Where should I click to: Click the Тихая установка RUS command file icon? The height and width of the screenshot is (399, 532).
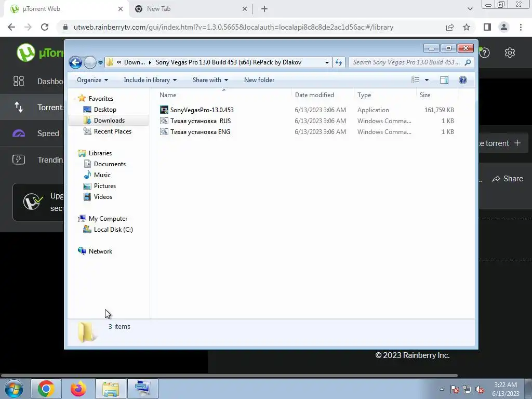(164, 121)
